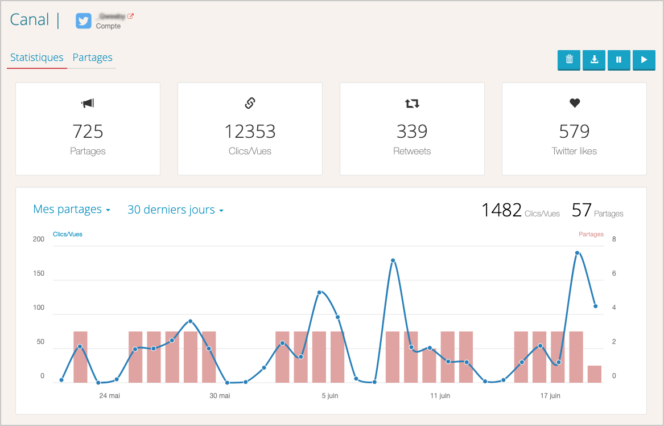Click the 12353 Clics/Vues stat card

pyautogui.click(x=250, y=131)
